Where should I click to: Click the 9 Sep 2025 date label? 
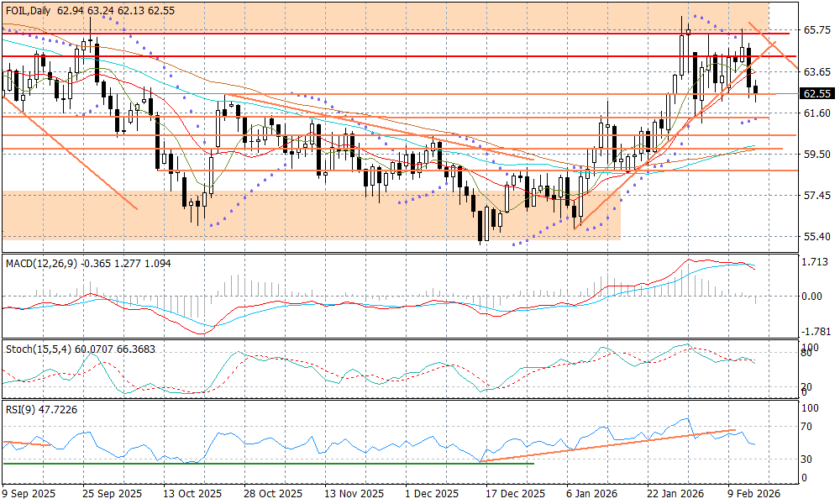tap(29, 494)
